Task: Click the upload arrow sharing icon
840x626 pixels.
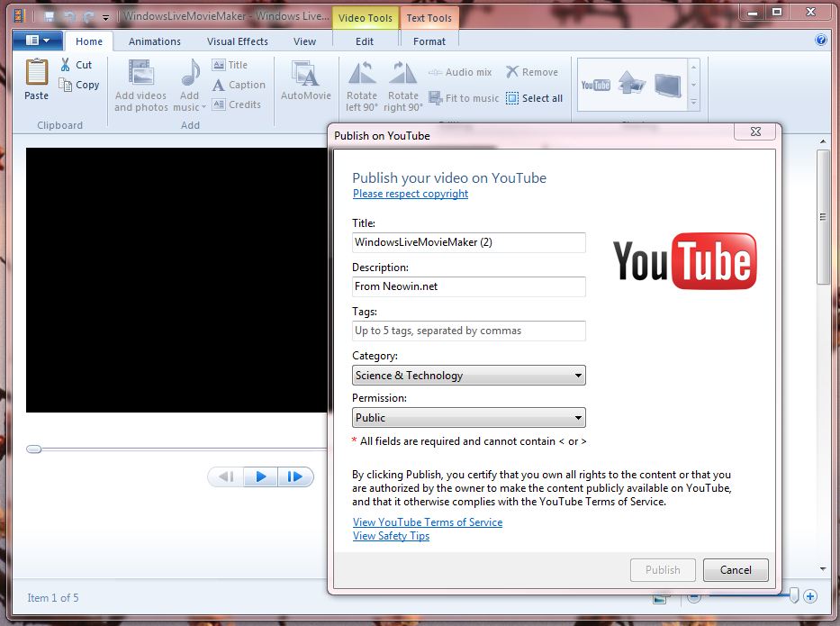Action: click(x=632, y=84)
